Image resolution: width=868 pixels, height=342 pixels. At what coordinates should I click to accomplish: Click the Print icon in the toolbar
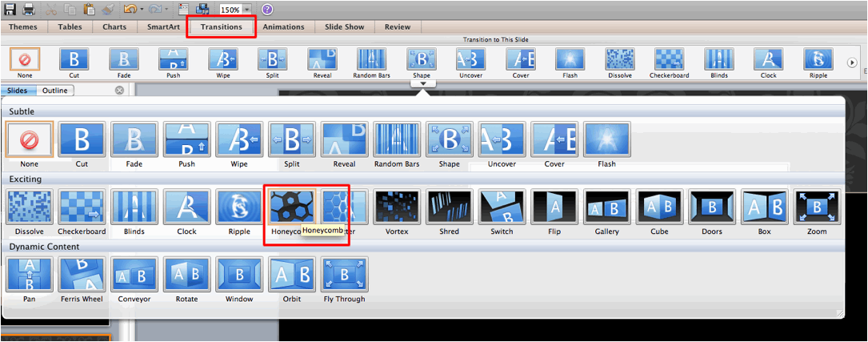[x=29, y=10]
